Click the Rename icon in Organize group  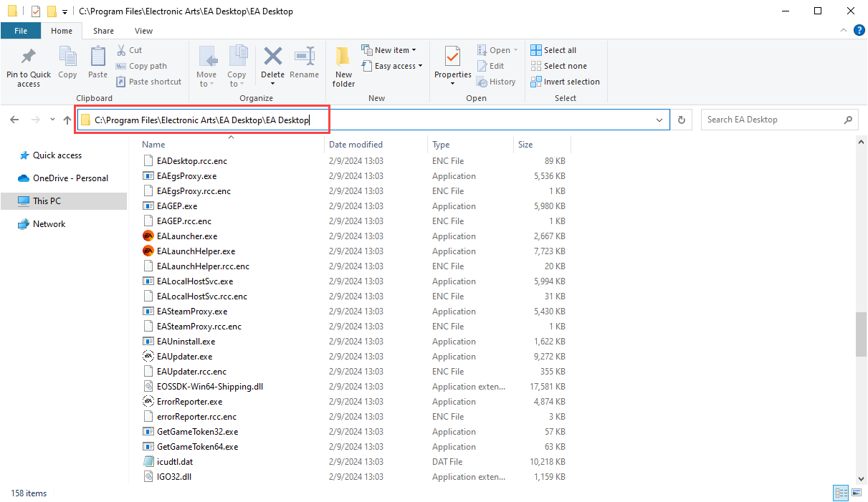tap(305, 57)
